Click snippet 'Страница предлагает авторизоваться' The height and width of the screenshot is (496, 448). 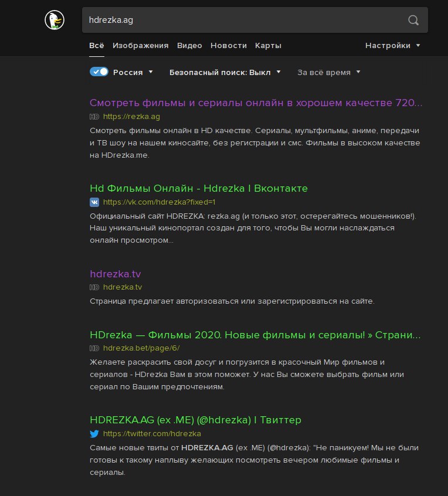(232, 301)
